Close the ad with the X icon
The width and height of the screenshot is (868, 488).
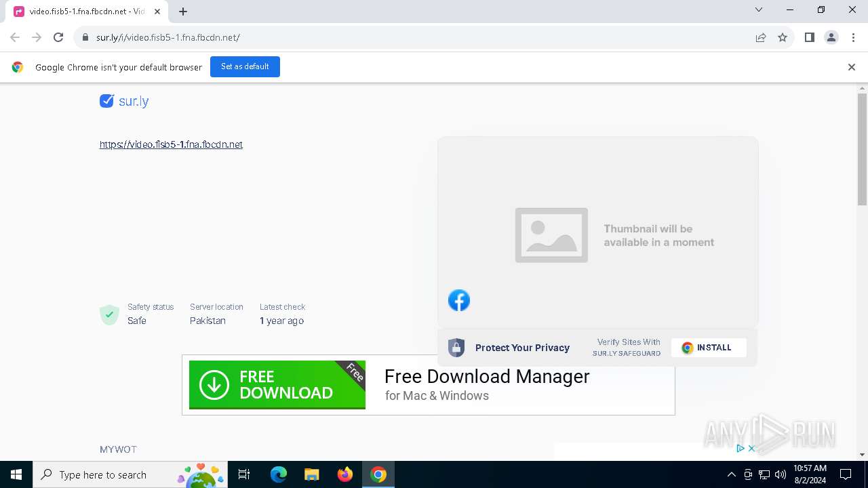tap(751, 449)
